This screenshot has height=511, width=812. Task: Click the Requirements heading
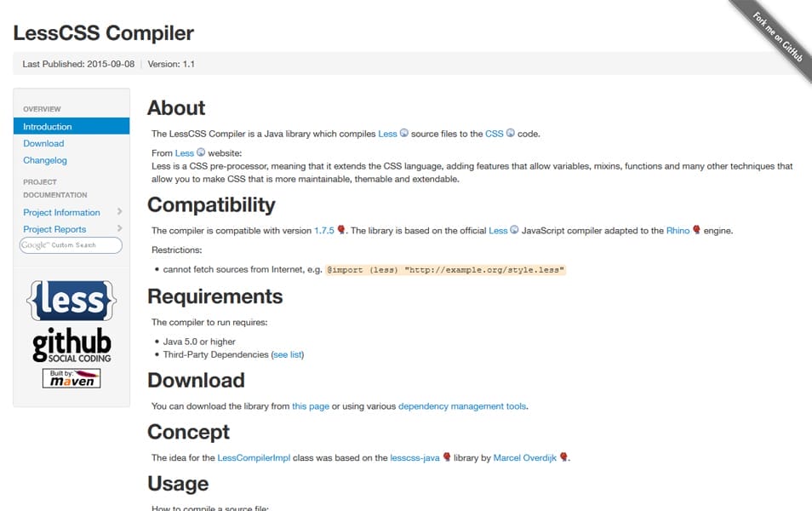(214, 296)
